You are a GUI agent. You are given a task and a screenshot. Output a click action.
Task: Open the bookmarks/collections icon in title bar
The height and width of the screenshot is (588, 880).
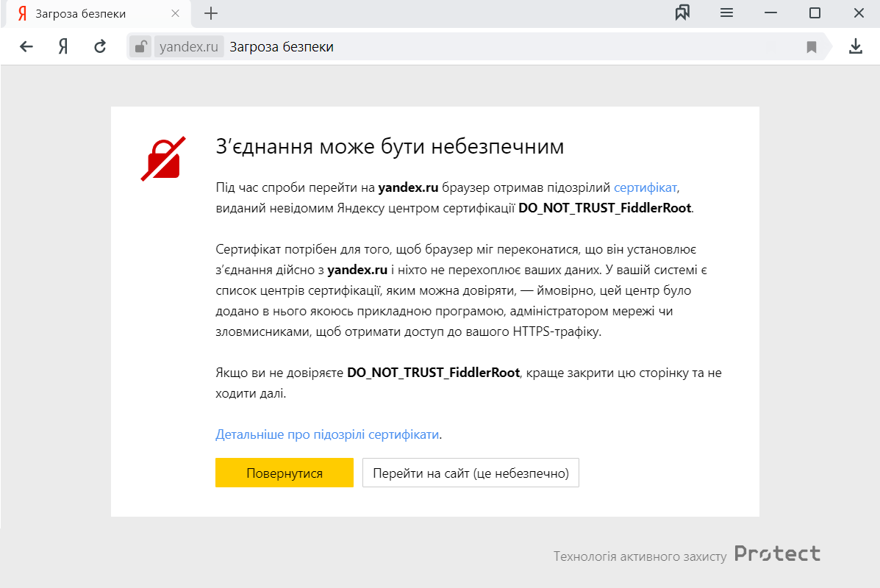(x=682, y=13)
